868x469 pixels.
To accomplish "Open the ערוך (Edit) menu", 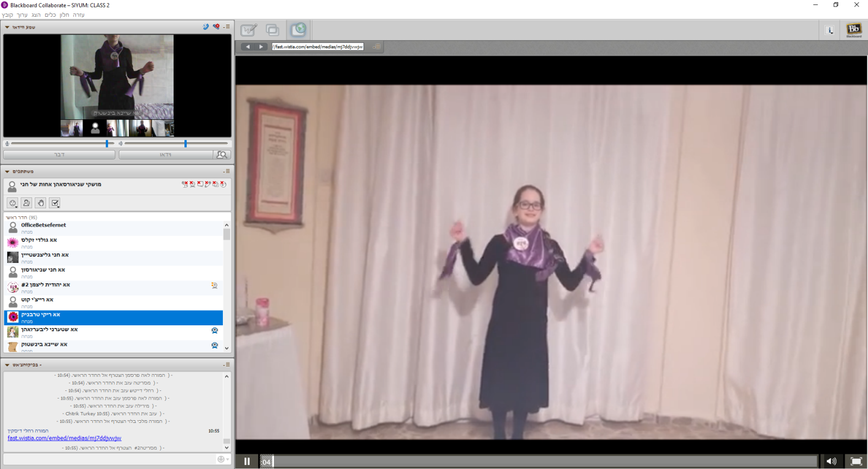I will point(22,15).
